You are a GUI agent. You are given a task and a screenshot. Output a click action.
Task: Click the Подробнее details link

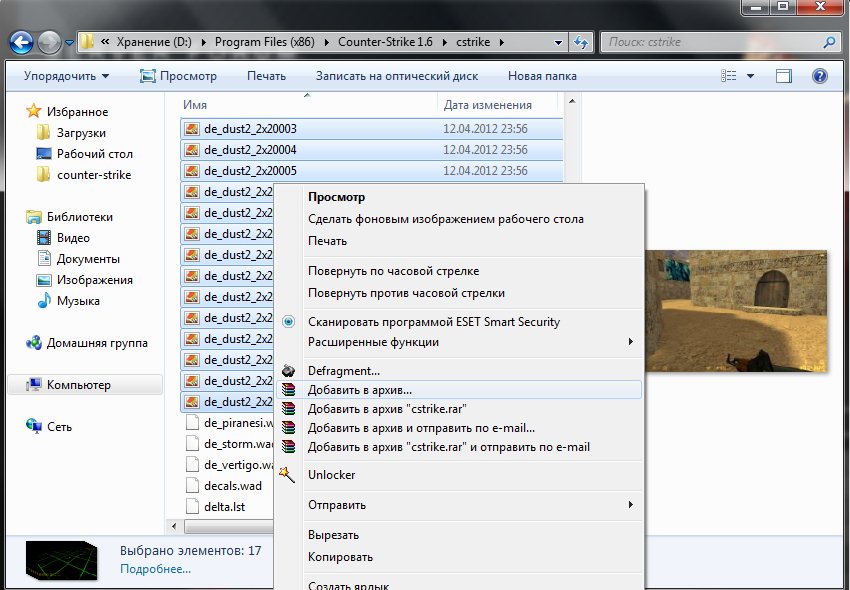(155, 569)
